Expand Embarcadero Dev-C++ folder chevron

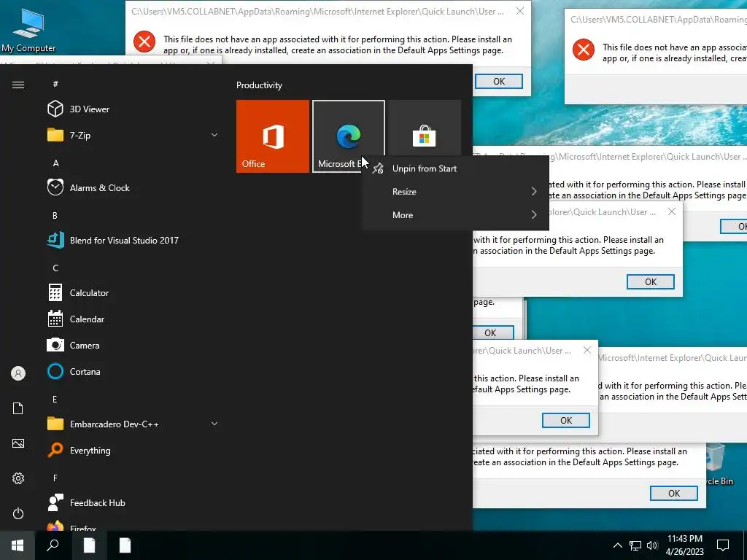[214, 424]
